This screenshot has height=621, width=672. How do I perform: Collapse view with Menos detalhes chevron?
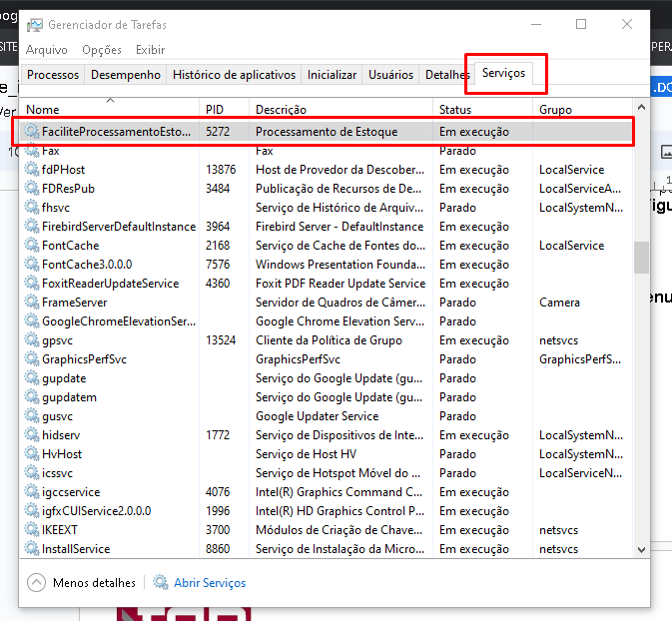click(36, 582)
